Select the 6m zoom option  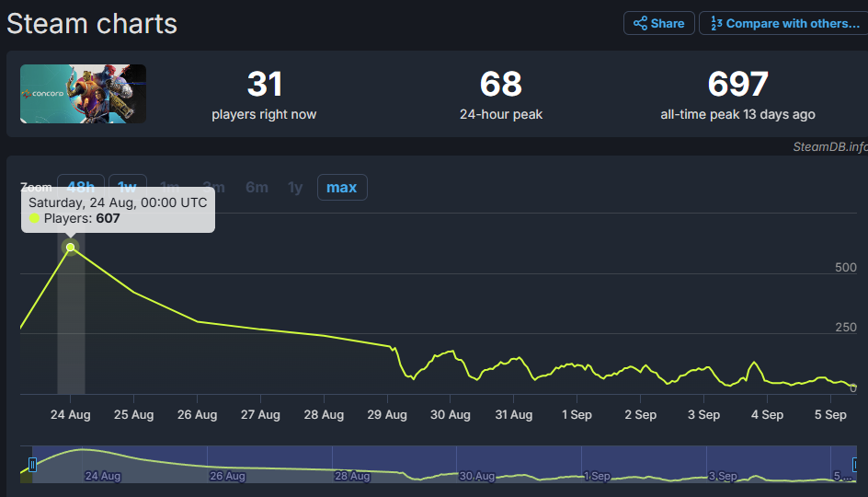point(257,187)
